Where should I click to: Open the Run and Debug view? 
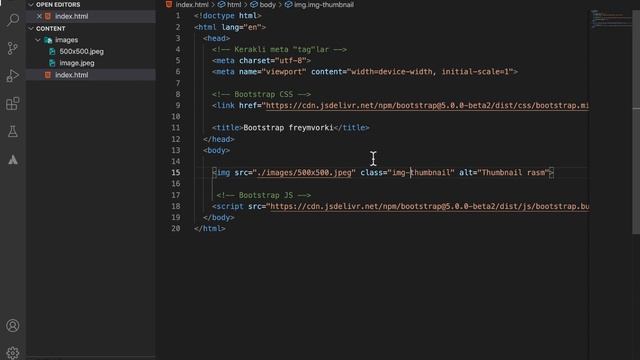pyautogui.click(x=13, y=76)
